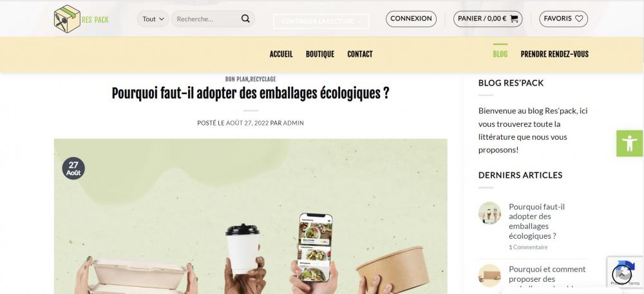
Task: Click the magnifying glass search icon
Action: coord(245,19)
